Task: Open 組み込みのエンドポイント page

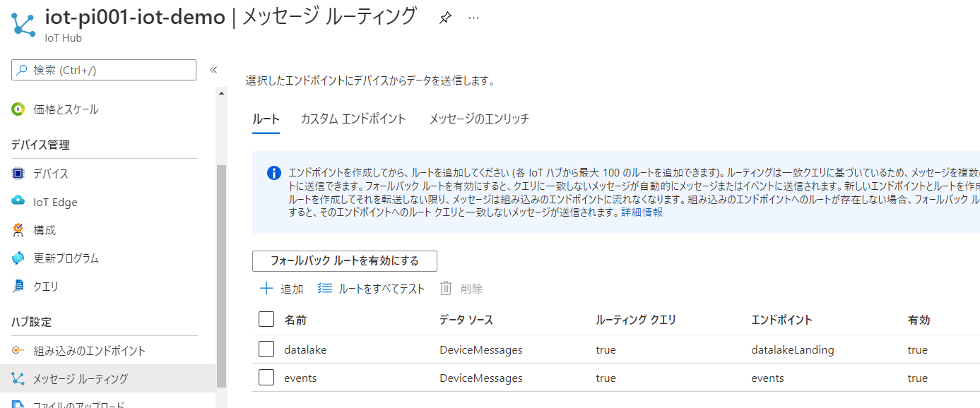Action: tap(89, 351)
